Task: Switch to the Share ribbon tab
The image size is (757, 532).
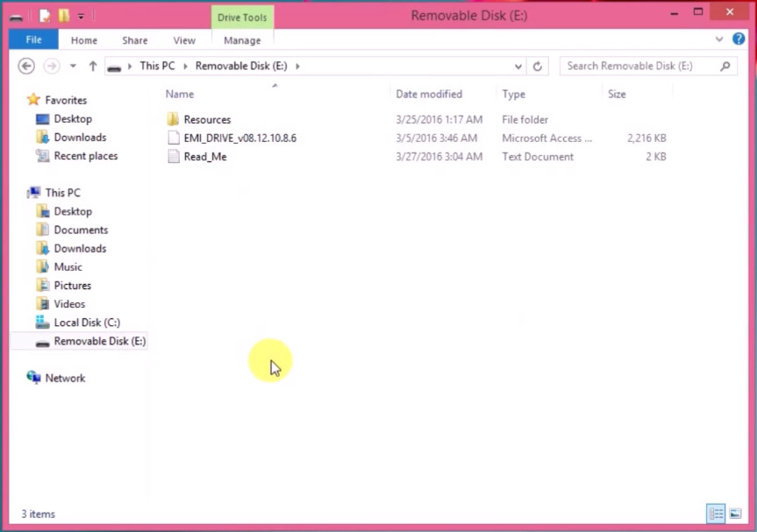Action: [135, 40]
